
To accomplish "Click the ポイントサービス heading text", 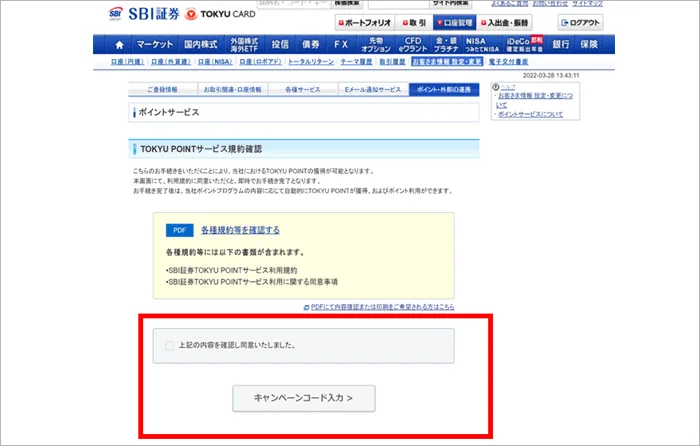I will tap(169, 113).
